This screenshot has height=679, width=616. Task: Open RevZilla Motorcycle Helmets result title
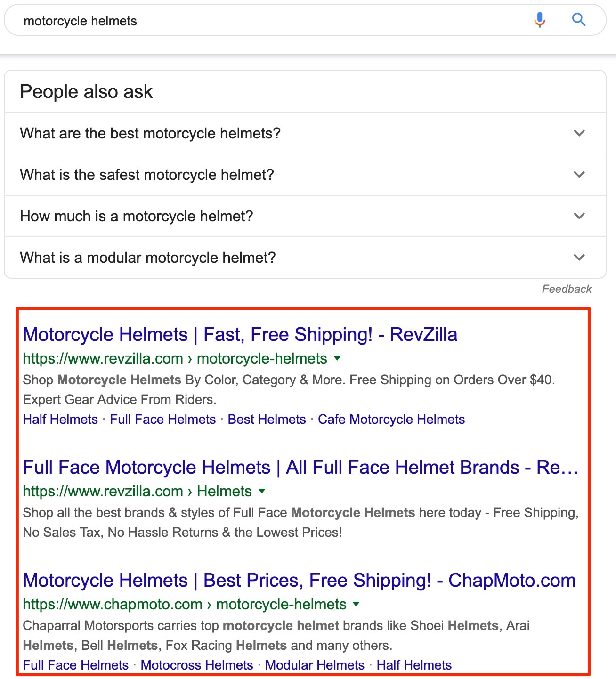[x=240, y=335]
